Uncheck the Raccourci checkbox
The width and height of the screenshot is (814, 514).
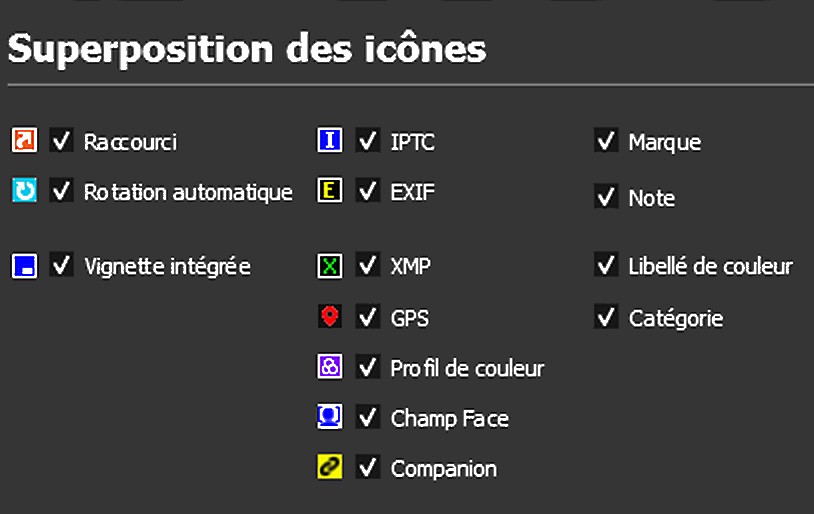coord(62,141)
